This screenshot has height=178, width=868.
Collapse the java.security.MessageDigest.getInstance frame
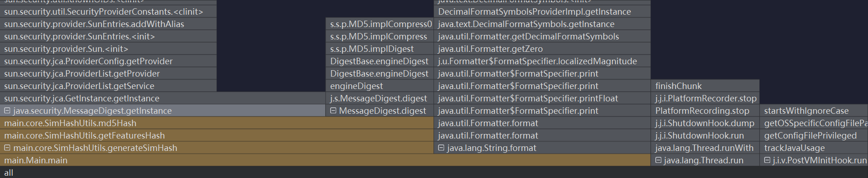pyautogui.click(x=7, y=111)
